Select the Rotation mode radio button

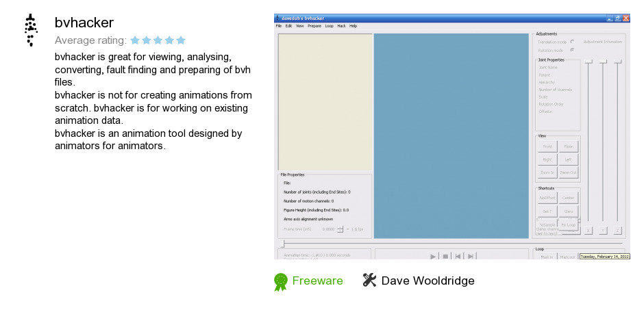point(573,50)
